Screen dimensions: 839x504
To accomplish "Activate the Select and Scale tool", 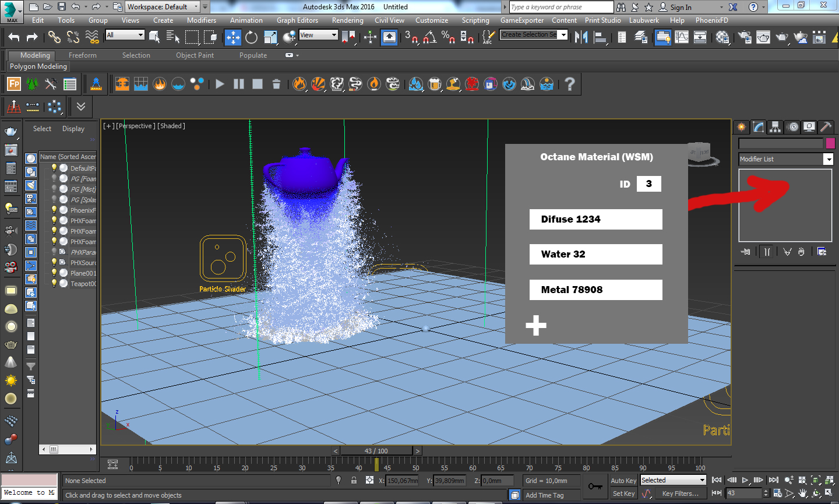I will (x=271, y=37).
